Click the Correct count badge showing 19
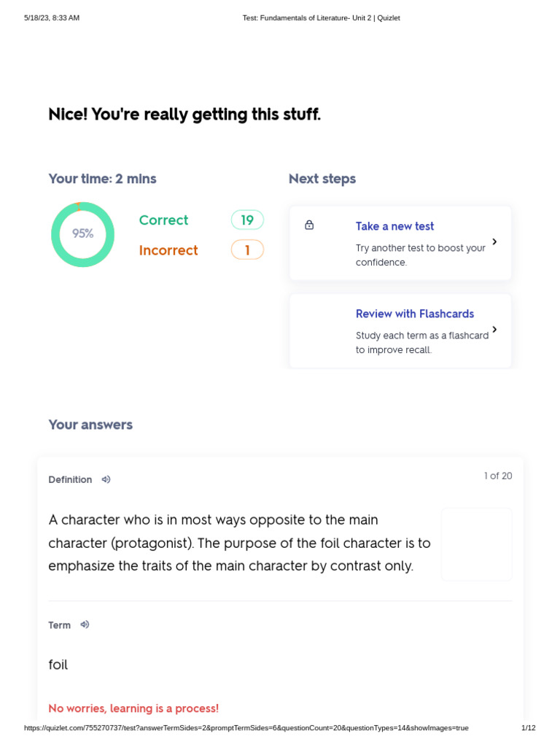 [247, 220]
